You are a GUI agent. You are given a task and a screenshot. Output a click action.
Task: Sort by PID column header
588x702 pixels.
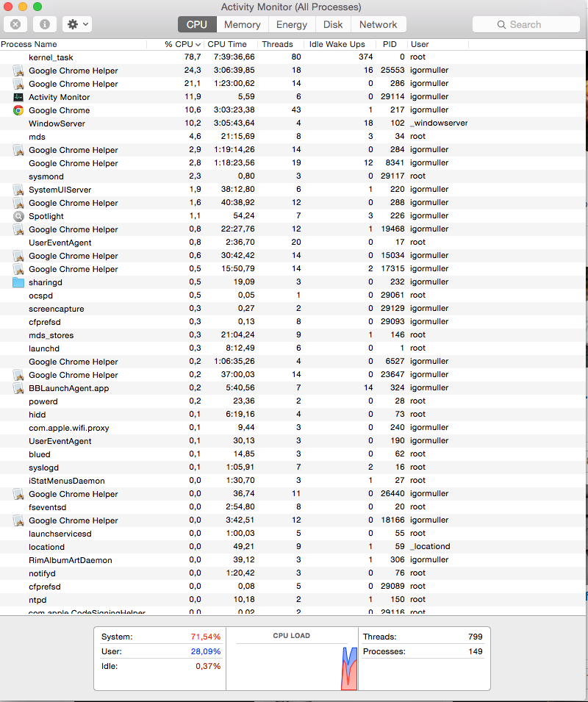(x=391, y=44)
